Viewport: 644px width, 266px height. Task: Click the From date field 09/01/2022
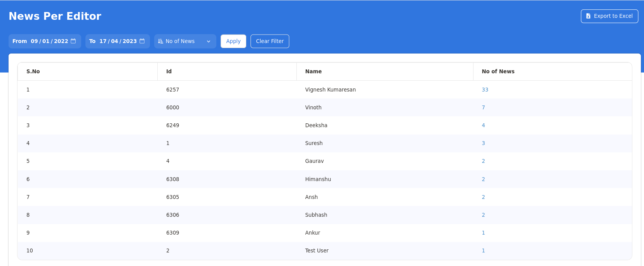click(49, 41)
